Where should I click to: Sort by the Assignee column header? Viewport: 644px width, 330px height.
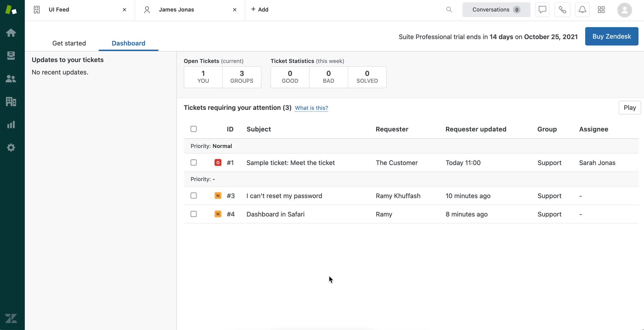point(593,129)
